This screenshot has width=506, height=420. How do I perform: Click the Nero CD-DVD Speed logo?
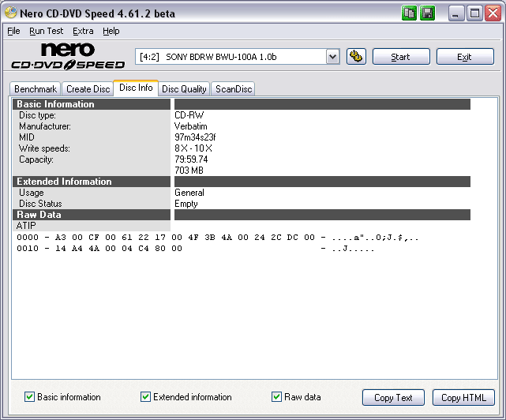(x=68, y=56)
